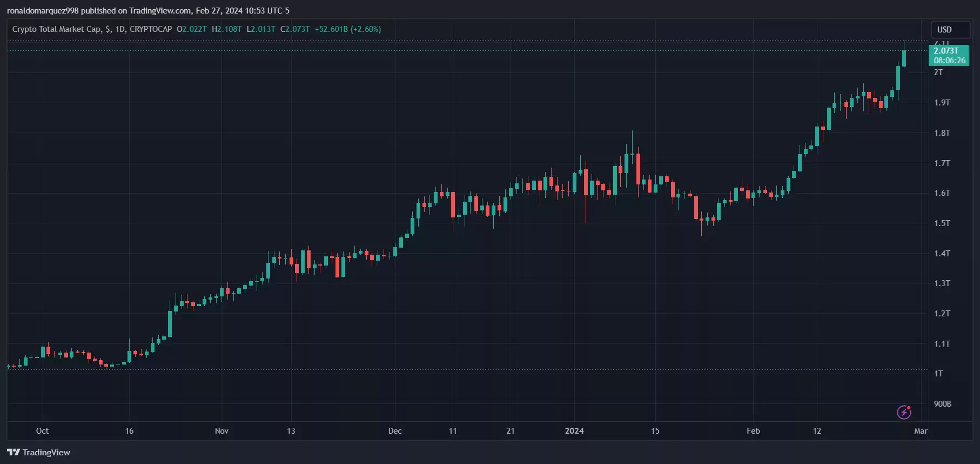Viewport: 980px width, 464px height.
Task: Click the 2T price axis label
Action: tap(938, 72)
